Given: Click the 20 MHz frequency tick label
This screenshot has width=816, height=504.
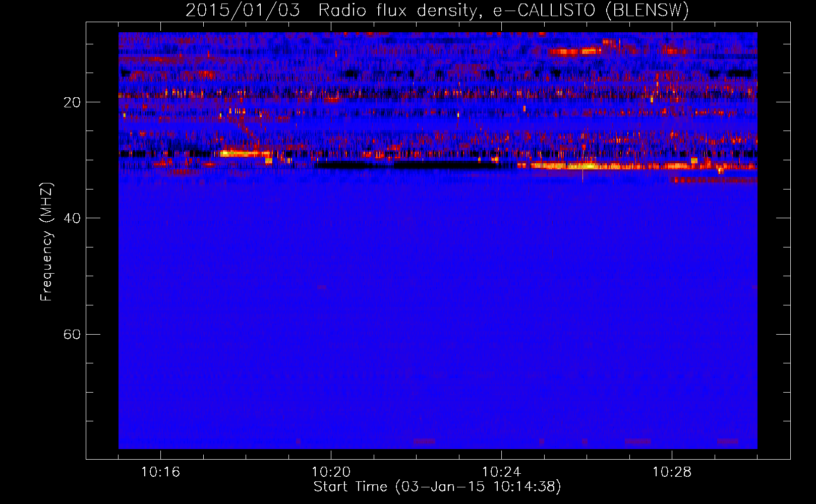Looking at the screenshot, I should tap(72, 102).
